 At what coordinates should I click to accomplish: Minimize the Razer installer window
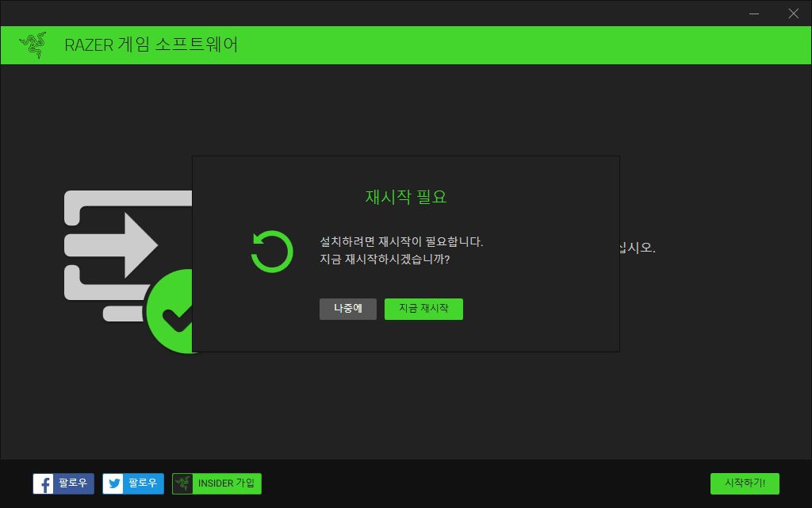coord(754,13)
